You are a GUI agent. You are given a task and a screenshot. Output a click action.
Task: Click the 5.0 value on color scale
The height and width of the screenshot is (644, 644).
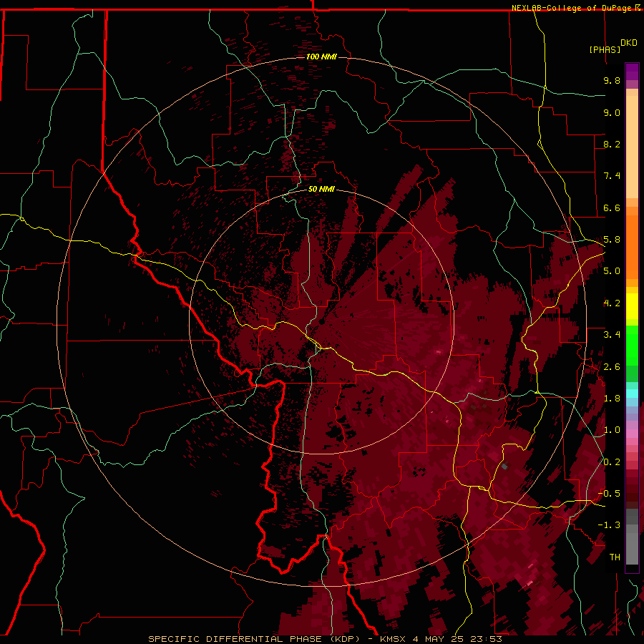[x=612, y=271]
